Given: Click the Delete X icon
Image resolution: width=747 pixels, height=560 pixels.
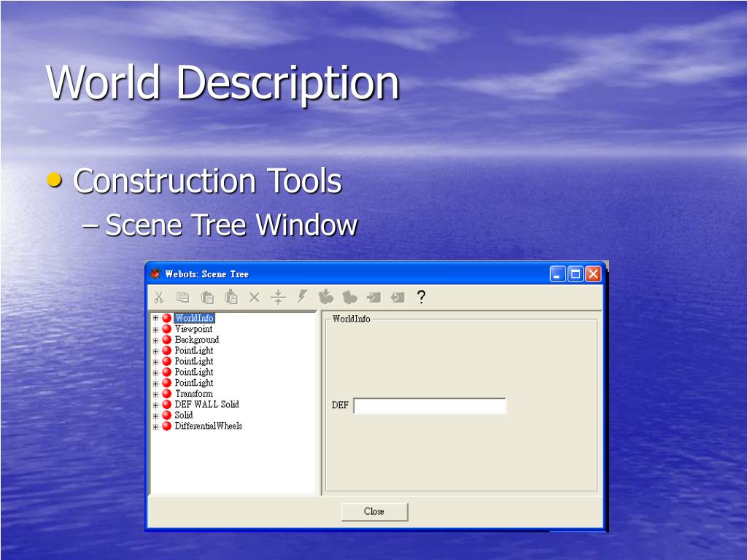Looking at the screenshot, I should (x=255, y=297).
